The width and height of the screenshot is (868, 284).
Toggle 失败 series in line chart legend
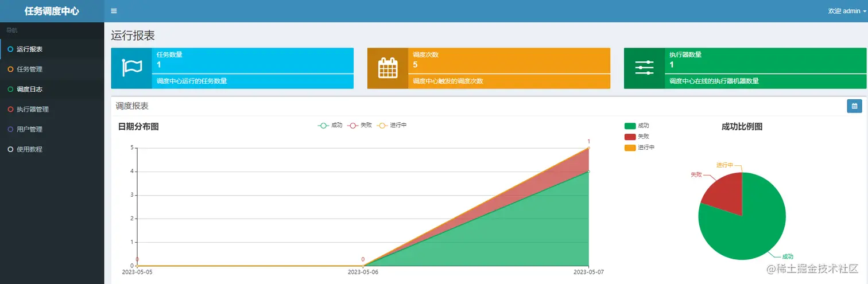(x=359, y=125)
